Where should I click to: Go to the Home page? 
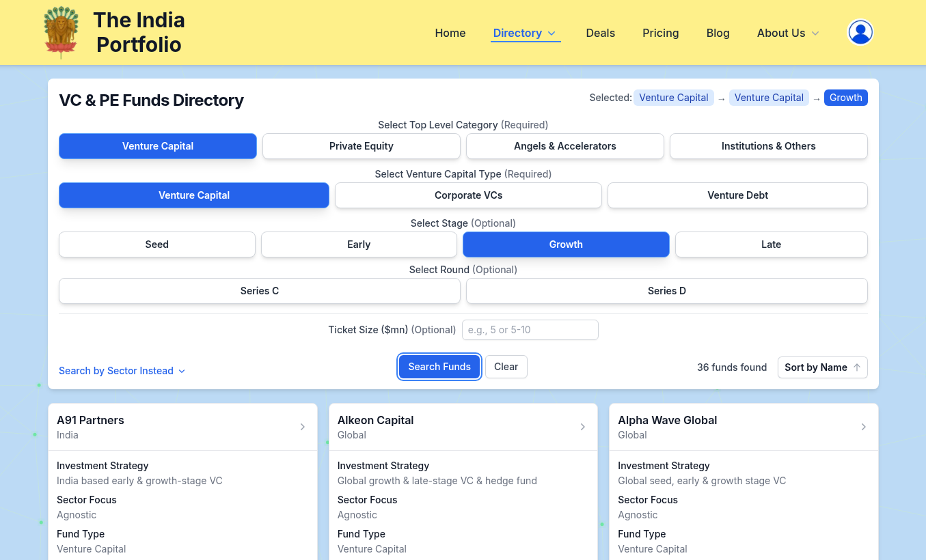click(450, 33)
